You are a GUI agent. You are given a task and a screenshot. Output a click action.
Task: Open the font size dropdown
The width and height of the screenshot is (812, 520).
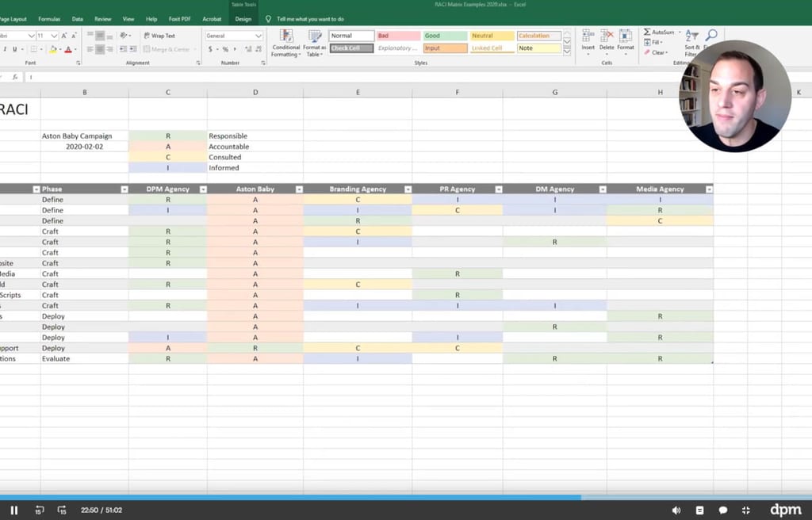(x=54, y=36)
